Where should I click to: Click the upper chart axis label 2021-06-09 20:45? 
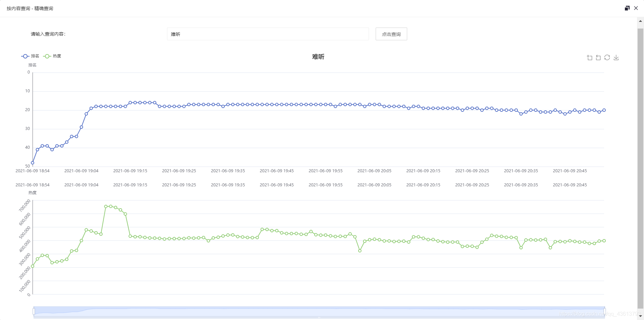point(570,171)
